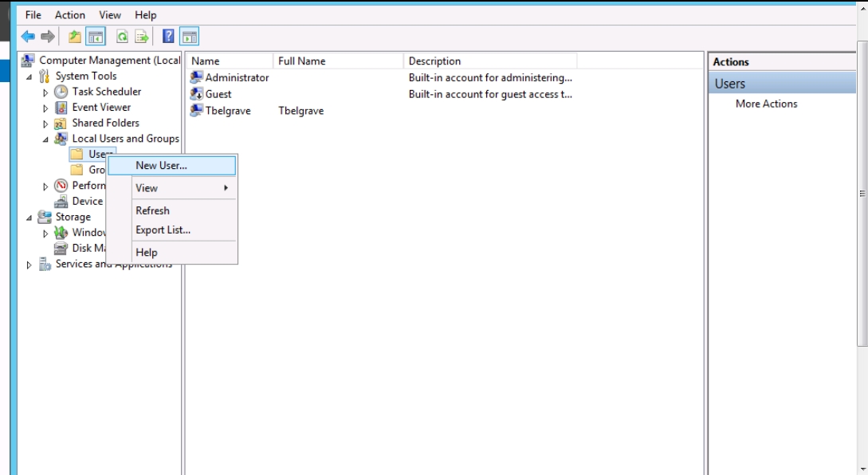
Task: Expand the Performance node
Action: click(45, 186)
